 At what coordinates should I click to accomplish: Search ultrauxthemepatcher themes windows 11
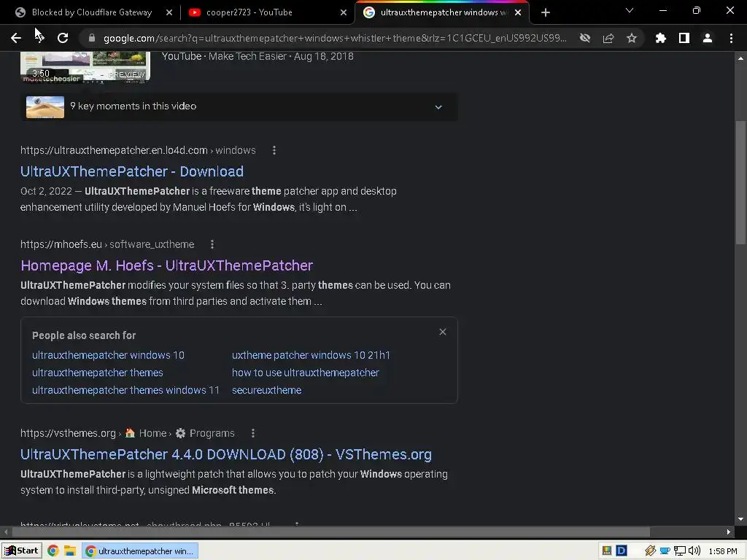(125, 390)
